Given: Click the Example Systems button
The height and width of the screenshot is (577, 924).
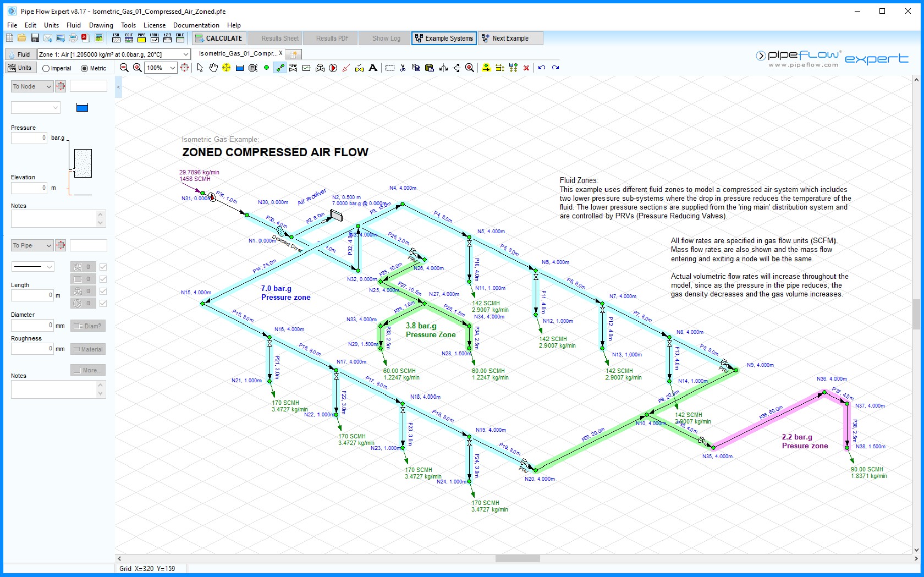Looking at the screenshot, I should pos(444,38).
